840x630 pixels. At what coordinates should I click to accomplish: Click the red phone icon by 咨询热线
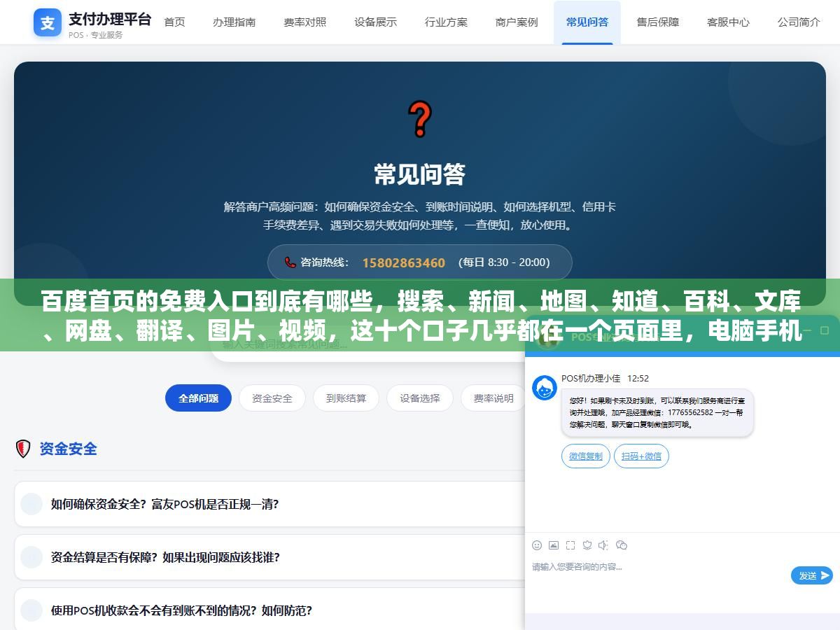(290, 262)
